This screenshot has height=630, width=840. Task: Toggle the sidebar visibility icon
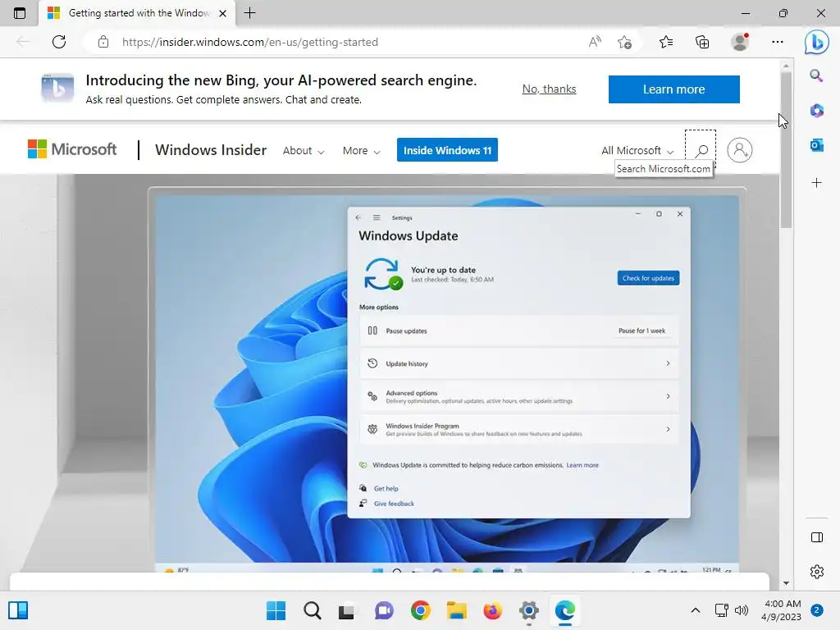coord(817,537)
